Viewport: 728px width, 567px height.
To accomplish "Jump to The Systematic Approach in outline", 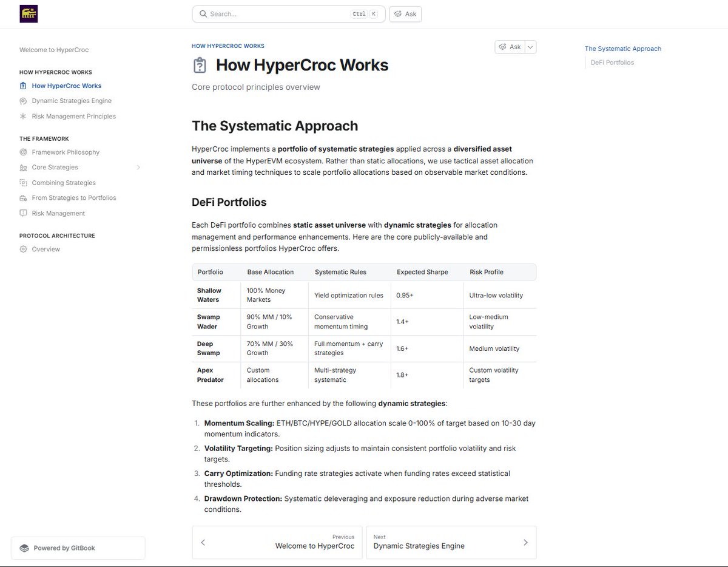I will click(623, 49).
